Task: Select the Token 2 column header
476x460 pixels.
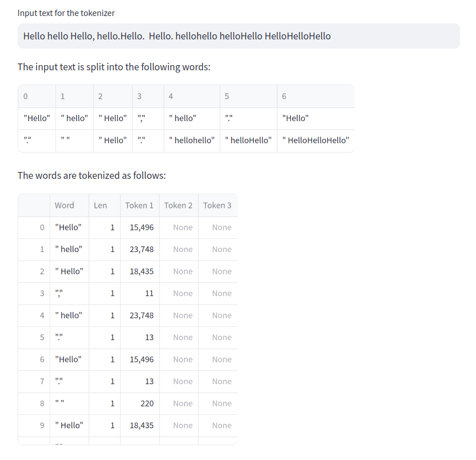Action: pos(178,205)
